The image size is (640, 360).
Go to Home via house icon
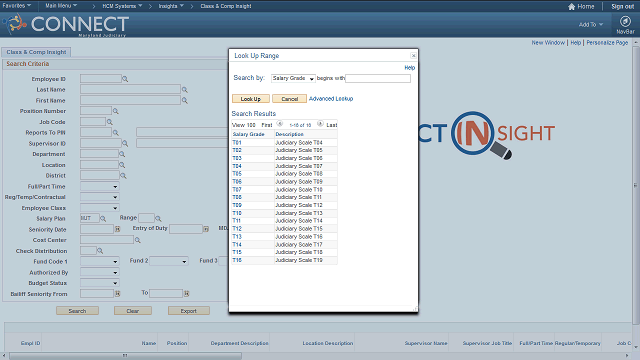click(x=571, y=7)
